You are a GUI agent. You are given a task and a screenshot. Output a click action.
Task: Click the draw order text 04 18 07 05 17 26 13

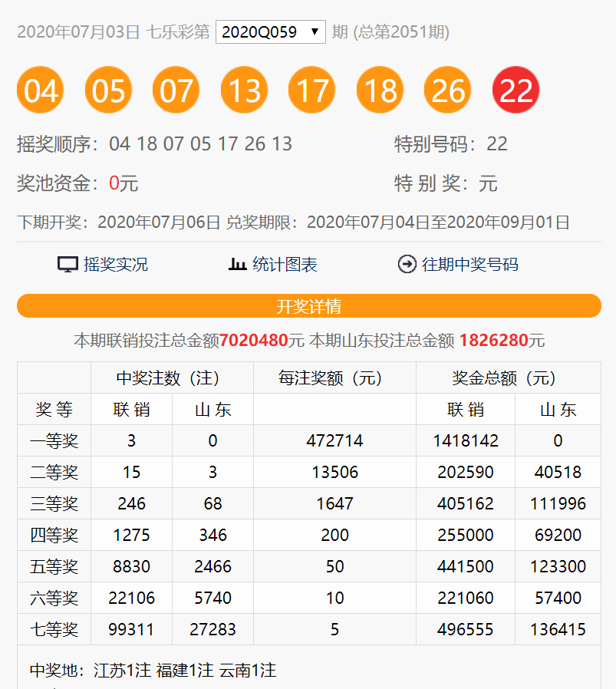[x=201, y=144]
